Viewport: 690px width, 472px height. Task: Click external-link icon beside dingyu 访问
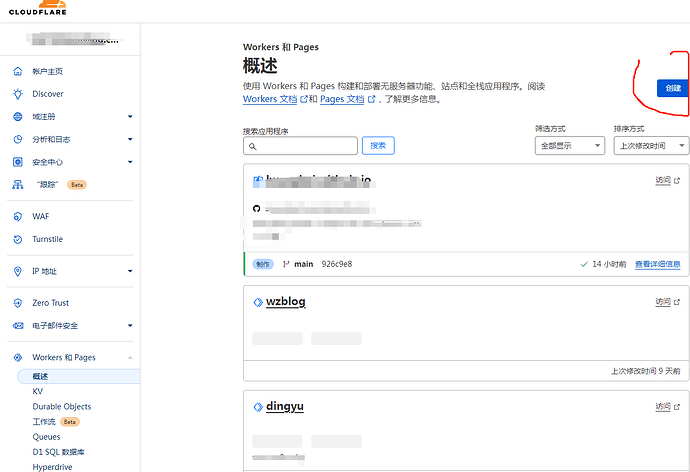click(x=677, y=407)
